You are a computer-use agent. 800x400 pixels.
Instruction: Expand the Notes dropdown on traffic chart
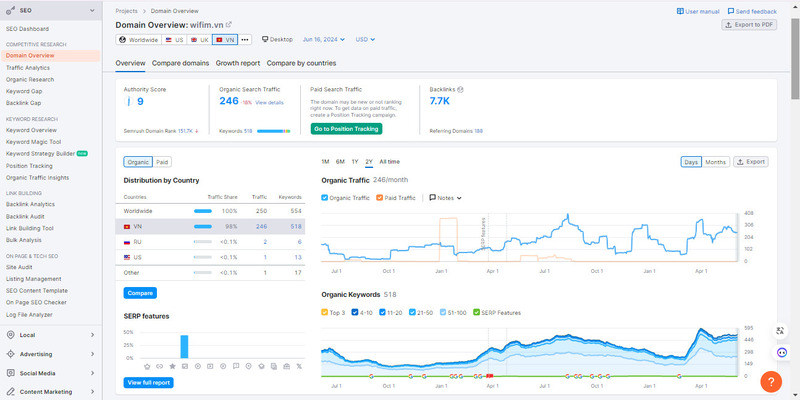[x=445, y=198]
